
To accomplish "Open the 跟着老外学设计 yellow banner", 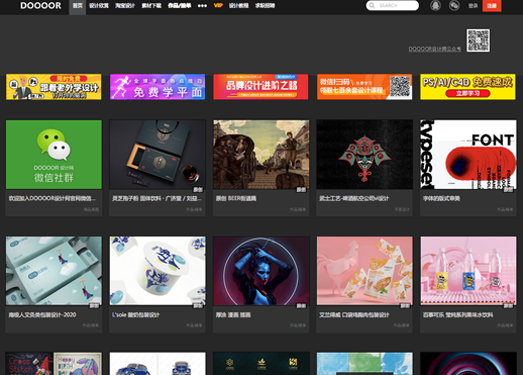I will pyautogui.click(x=53, y=87).
